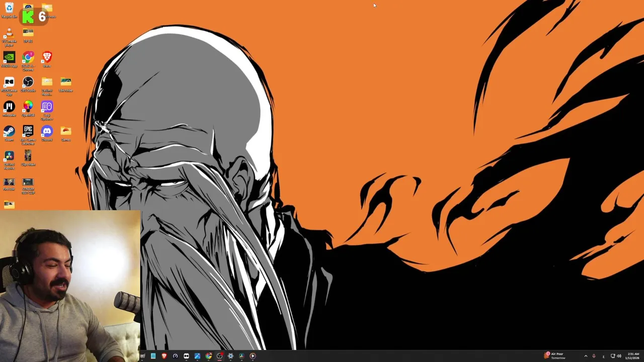Open the Games folder on desktop
644x362 pixels.
point(65,133)
